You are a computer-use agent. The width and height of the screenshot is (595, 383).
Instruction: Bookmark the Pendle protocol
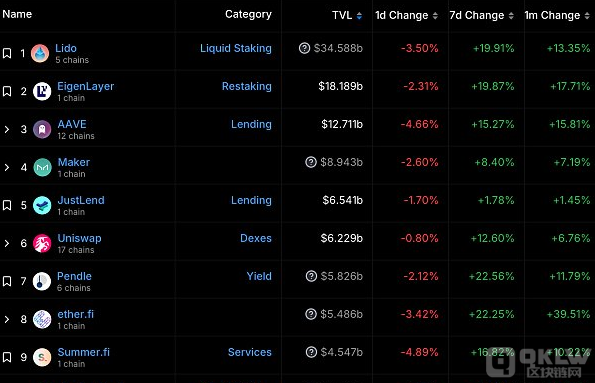point(7,281)
